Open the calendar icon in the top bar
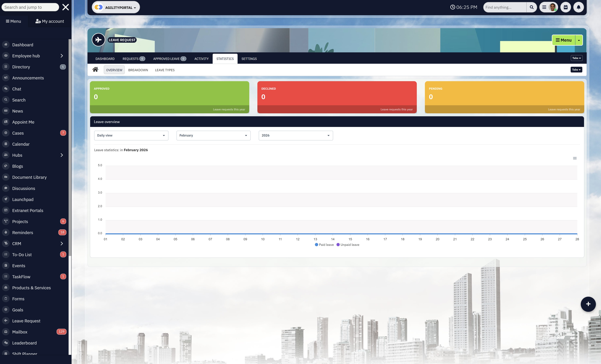This screenshot has height=364, width=601. 565,7
